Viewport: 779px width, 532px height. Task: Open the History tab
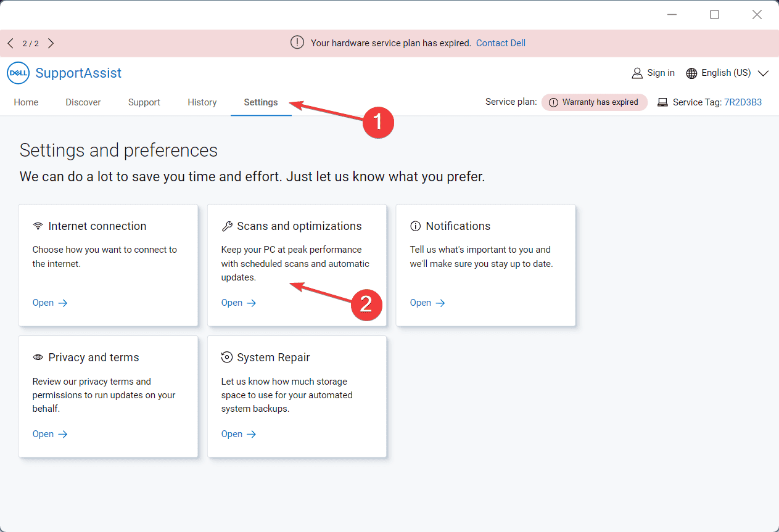coord(202,102)
